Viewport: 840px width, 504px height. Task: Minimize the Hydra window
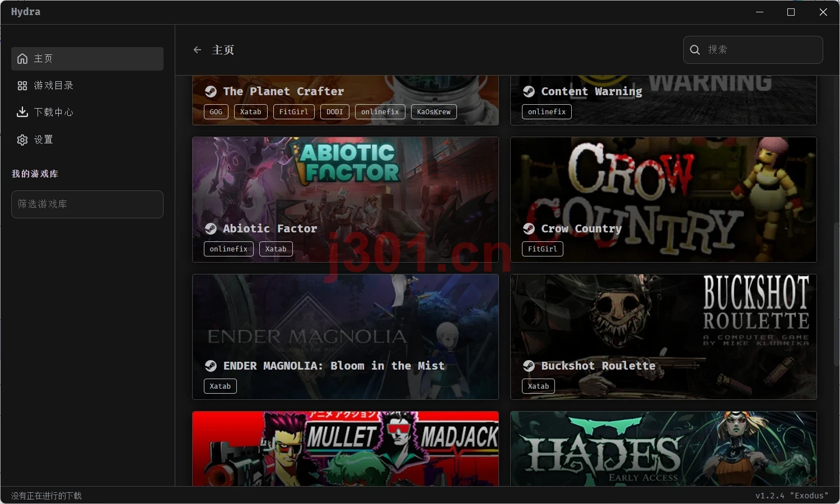coord(760,12)
